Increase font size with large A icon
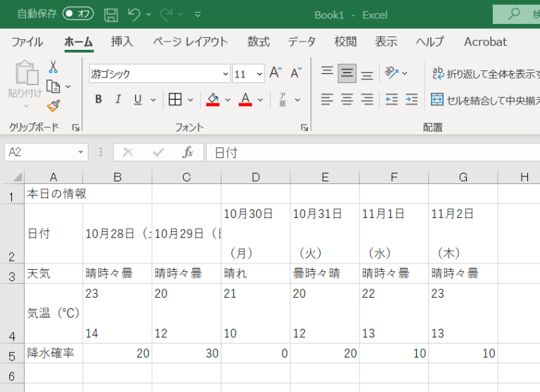Viewport: 540px width, 392px height. pos(276,73)
